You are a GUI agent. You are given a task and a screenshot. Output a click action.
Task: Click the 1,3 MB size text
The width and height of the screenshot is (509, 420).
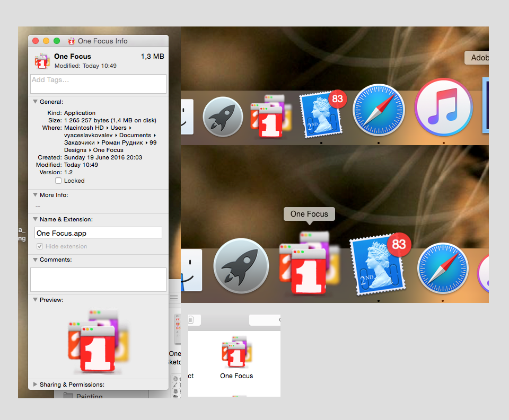click(153, 57)
